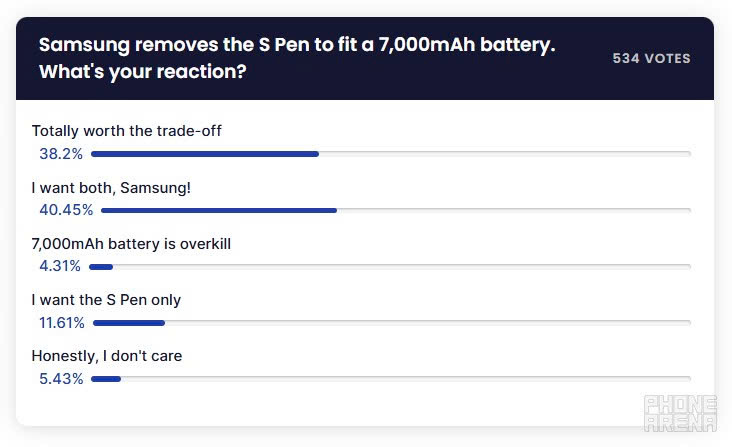This screenshot has width=732, height=447.
Task: Click the PhoneArena watermark logo
Action: tap(680, 413)
